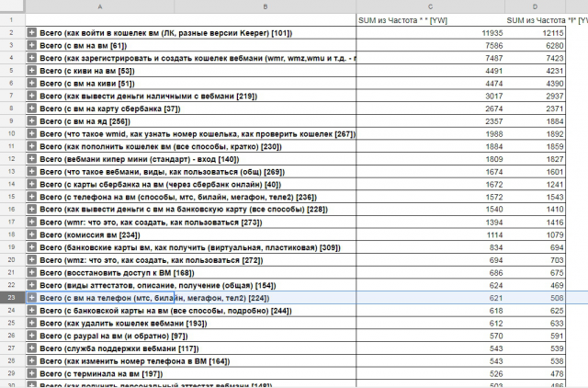Click 'Всего (как пополнить кошелек вм' row label
Viewport: 588px width, 388px height.
click(x=161, y=147)
